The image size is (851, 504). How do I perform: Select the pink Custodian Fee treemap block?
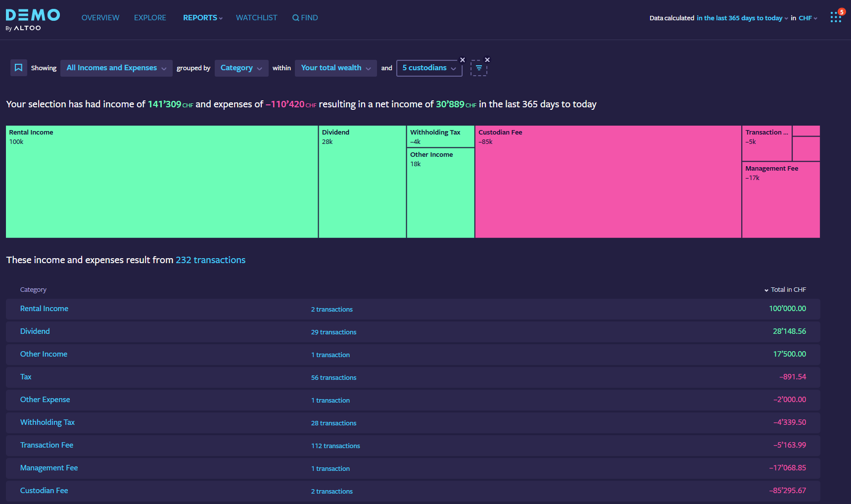608,188
